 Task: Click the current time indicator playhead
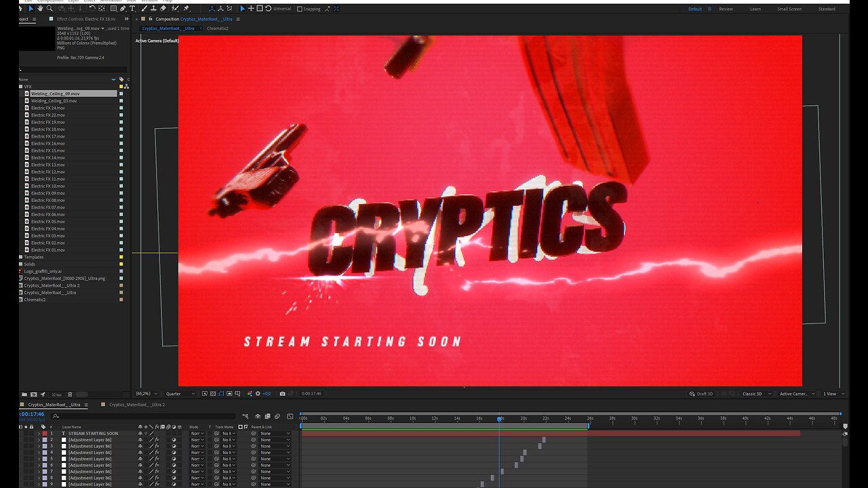(499, 419)
